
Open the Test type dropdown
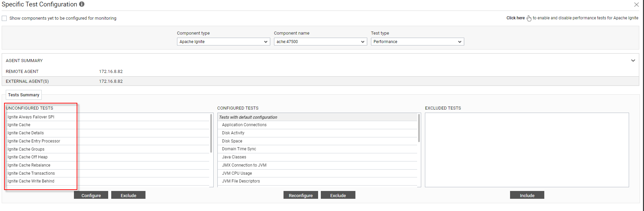pos(417,42)
